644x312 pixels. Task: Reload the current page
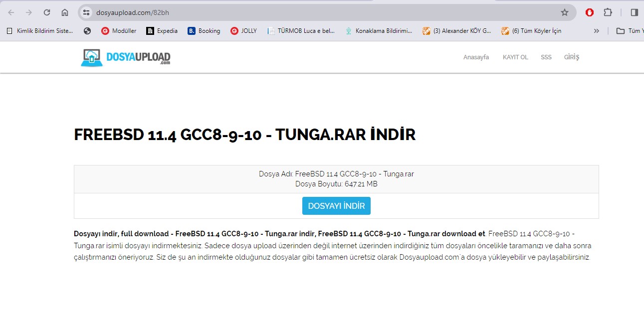click(47, 12)
